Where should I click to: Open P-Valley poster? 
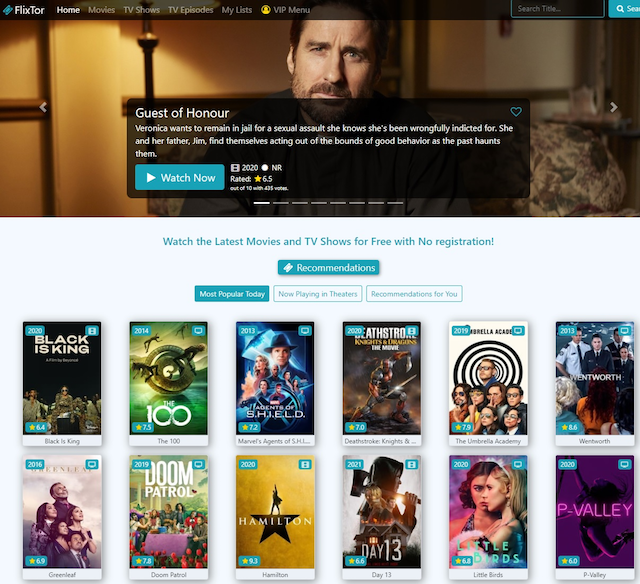point(595,512)
